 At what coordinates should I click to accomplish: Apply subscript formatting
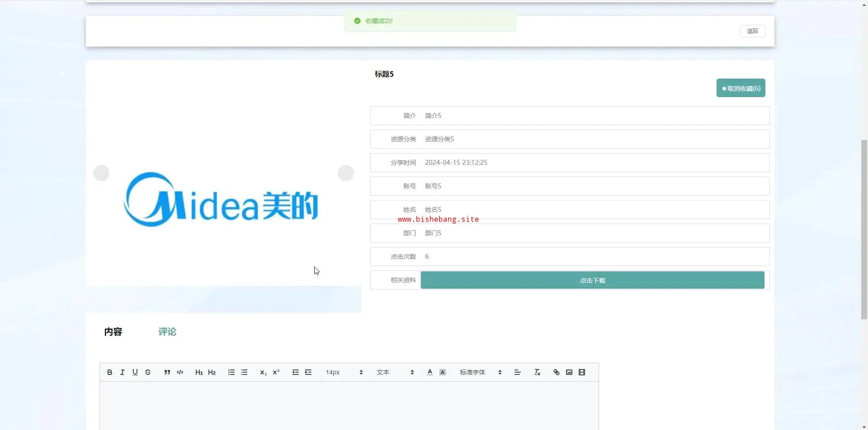(263, 372)
